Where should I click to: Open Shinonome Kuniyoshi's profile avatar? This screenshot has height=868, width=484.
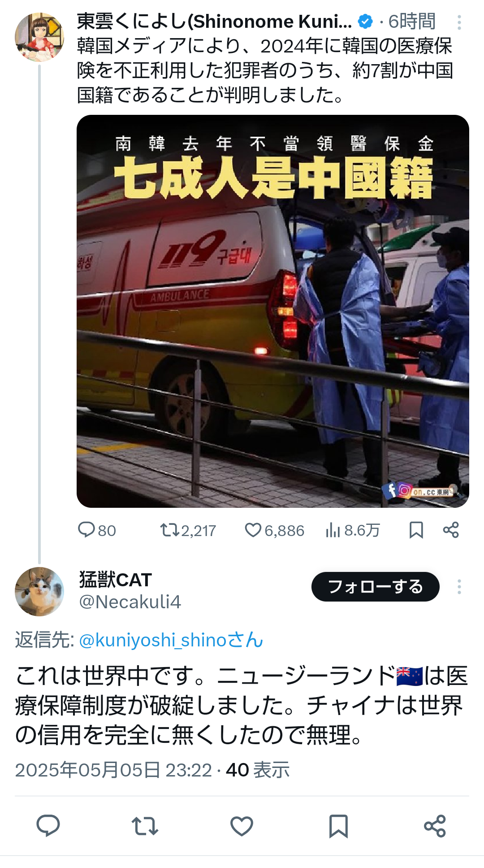click(x=39, y=37)
